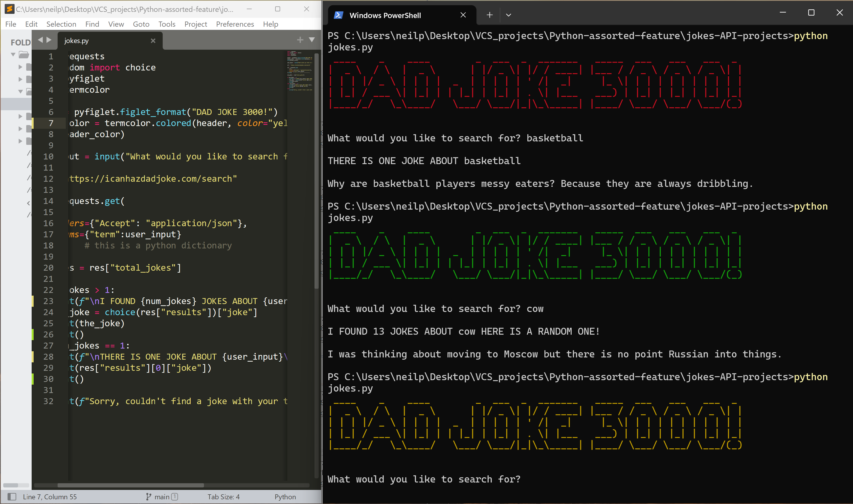Open the Edit menu
853x504 pixels.
[31, 24]
